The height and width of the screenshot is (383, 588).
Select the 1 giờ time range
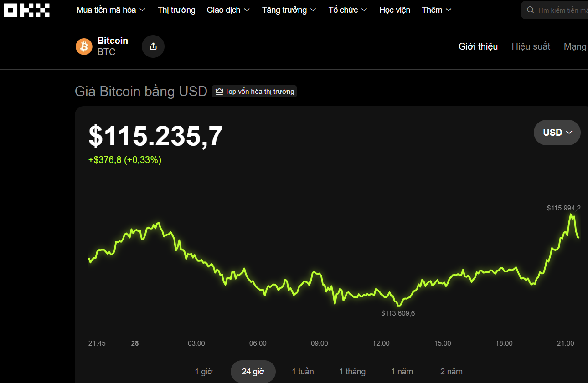pyautogui.click(x=204, y=372)
